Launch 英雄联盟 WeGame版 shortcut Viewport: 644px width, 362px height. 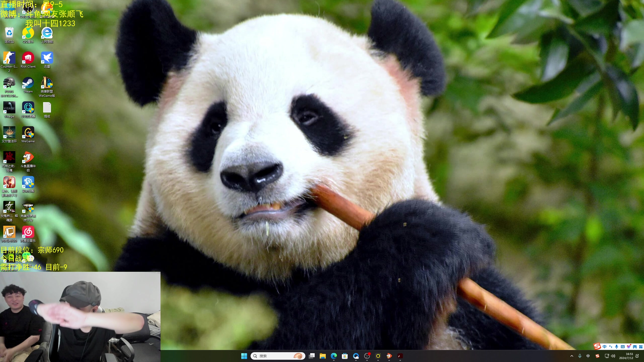pyautogui.click(x=47, y=87)
